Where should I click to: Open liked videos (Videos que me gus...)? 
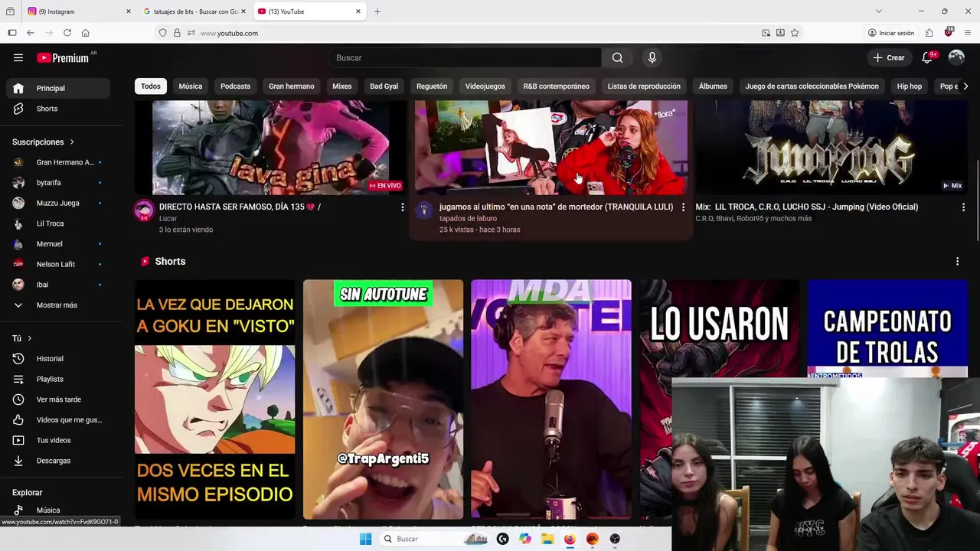[x=58, y=419]
